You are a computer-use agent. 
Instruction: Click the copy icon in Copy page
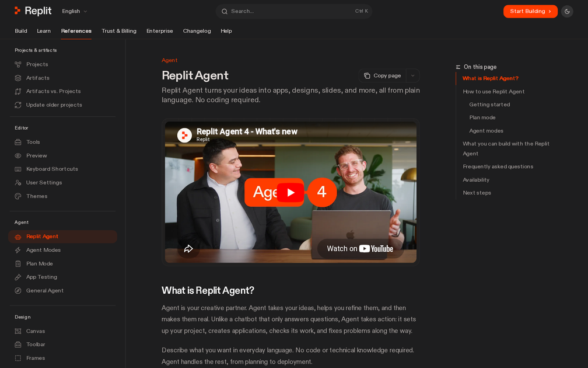point(367,76)
